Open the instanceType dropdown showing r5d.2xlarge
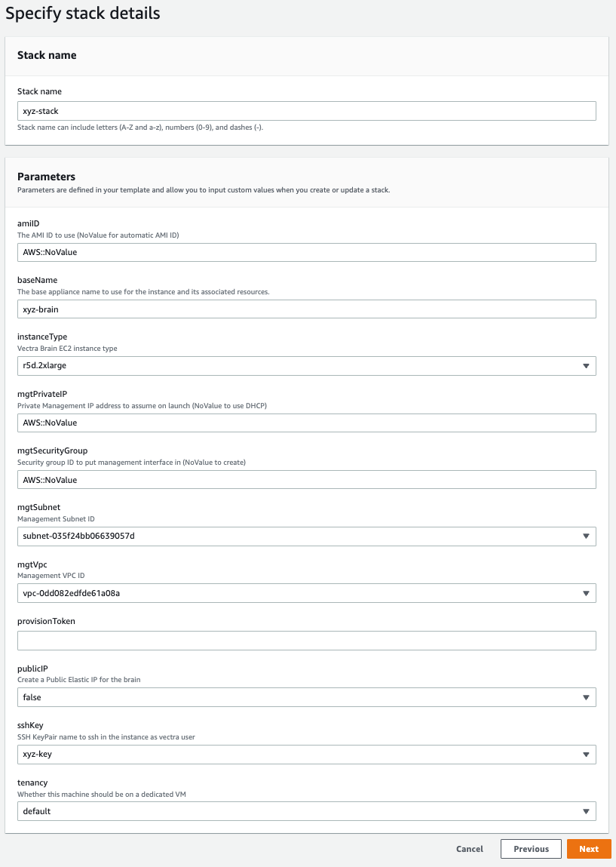 (306, 366)
